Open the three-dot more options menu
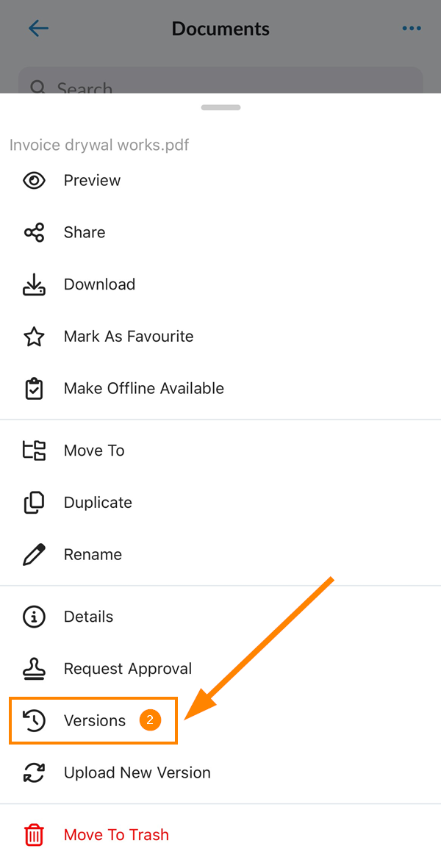Screen dimensions: 441x868 412,29
